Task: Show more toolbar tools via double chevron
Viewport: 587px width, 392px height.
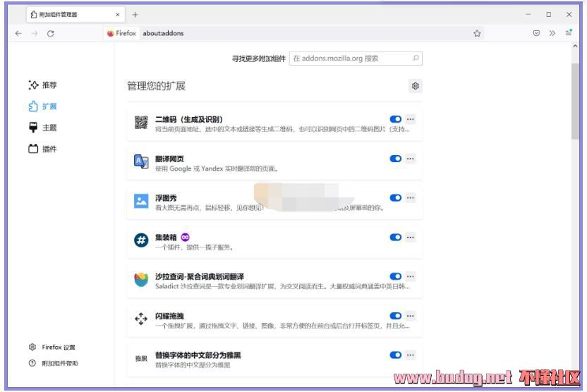Action: coord(552,33)
